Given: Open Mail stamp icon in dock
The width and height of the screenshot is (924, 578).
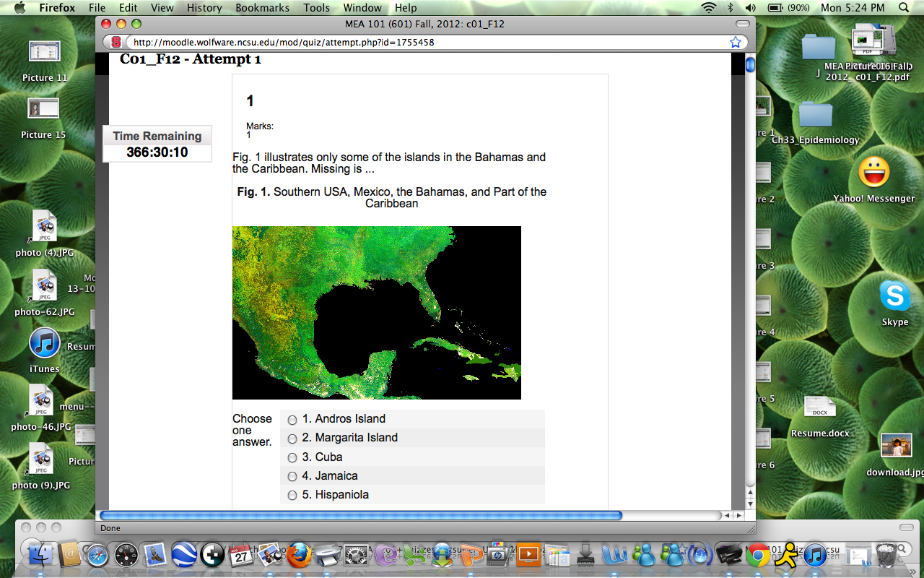Looking at the screenshot, I should (x=155, y=555).
